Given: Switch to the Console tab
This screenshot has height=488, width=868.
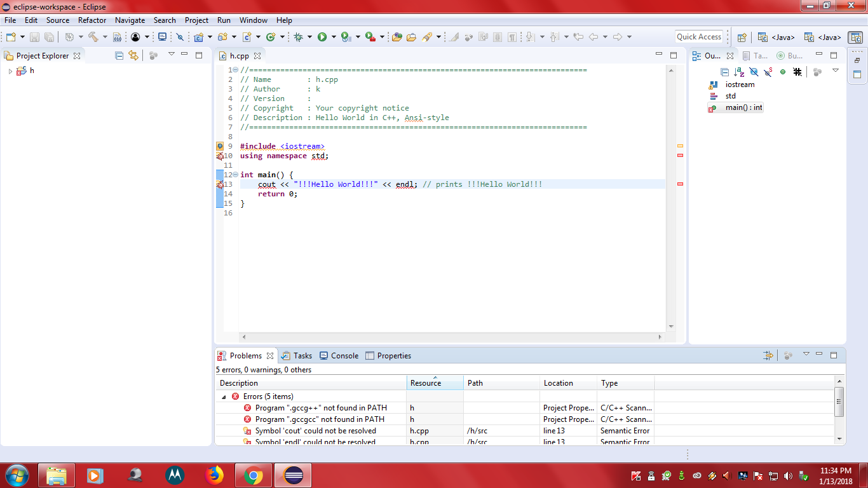Looking at the screenshot, I should pos(339,356).
